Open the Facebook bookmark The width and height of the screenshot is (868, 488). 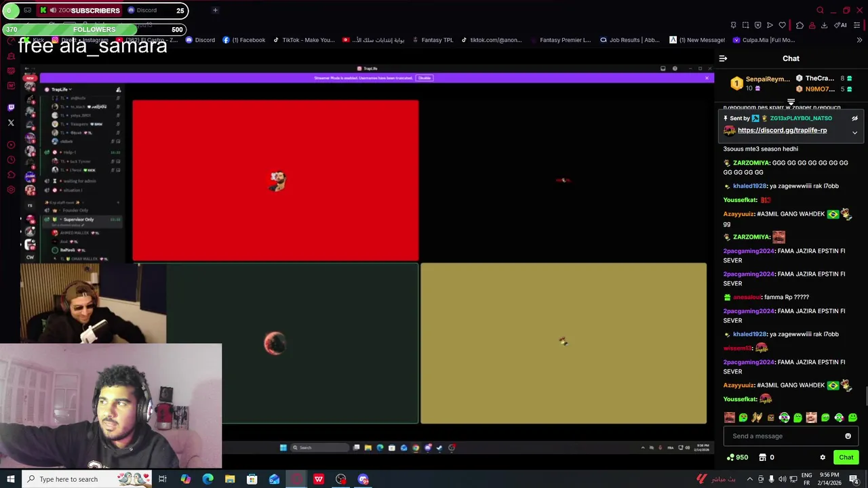pyautogui.click(x=244, y=40)
